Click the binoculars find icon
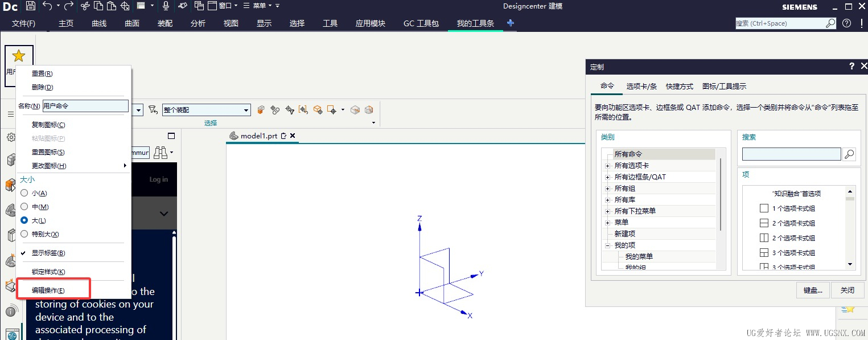Viewport: 868px width, 340px height. [x=160, y=153]
